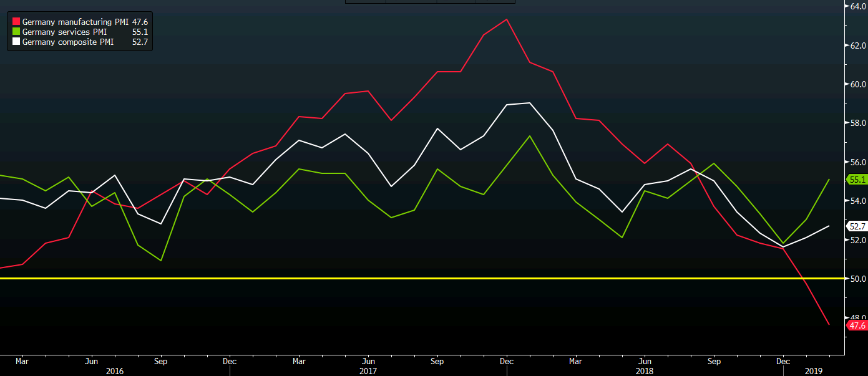868x376 pixels.
Task: Select the Germany services PMI legend label
Action: click(x=64, y=32)
